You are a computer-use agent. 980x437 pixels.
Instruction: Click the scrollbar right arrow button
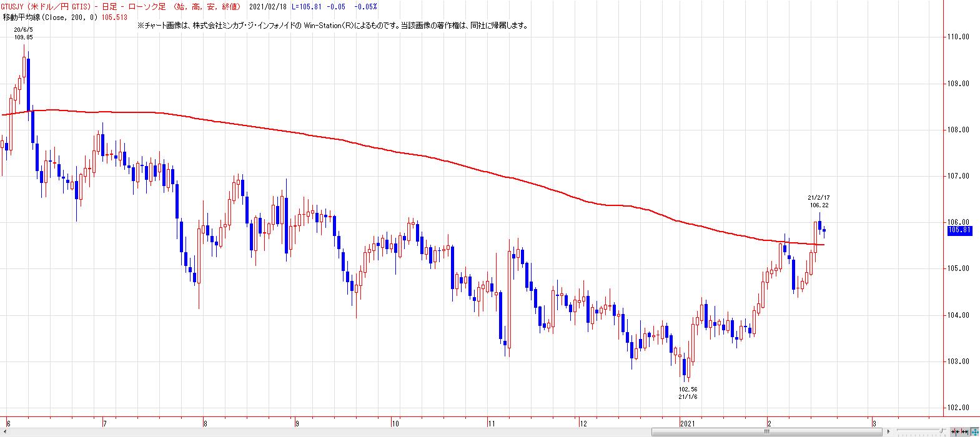click(x=888, y=431)
